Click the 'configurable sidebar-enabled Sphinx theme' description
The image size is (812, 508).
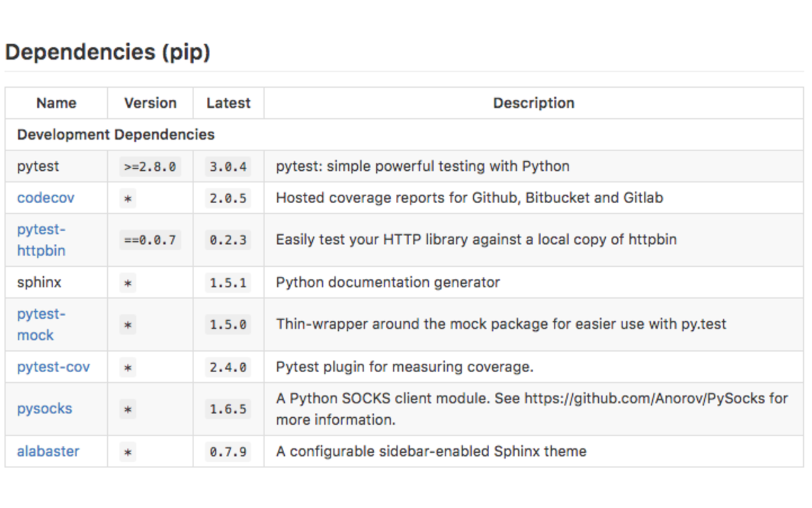click(431, 451)
